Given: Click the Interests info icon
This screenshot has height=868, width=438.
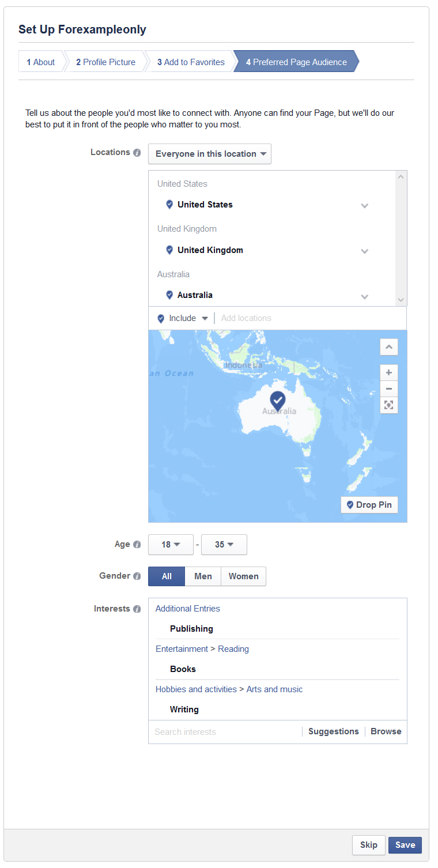Looking at the screenshot, I should tap(137, 609).
